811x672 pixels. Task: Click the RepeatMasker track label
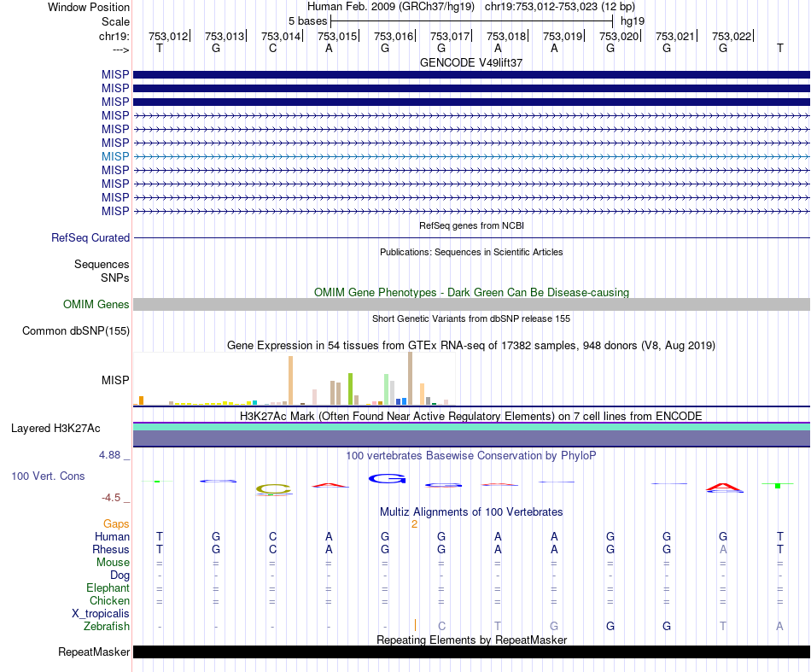(x=94, y=652)
